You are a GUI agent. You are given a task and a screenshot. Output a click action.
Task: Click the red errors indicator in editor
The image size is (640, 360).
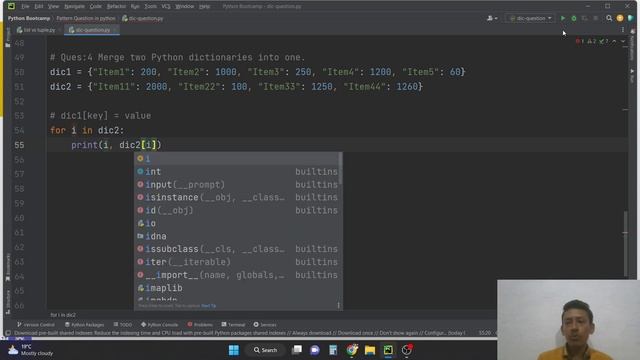[580, 41]
